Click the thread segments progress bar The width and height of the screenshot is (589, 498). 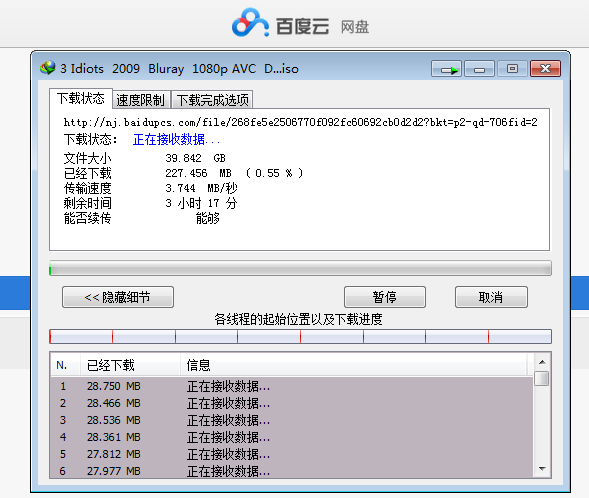pyautogui.click(x=300, y=337)
